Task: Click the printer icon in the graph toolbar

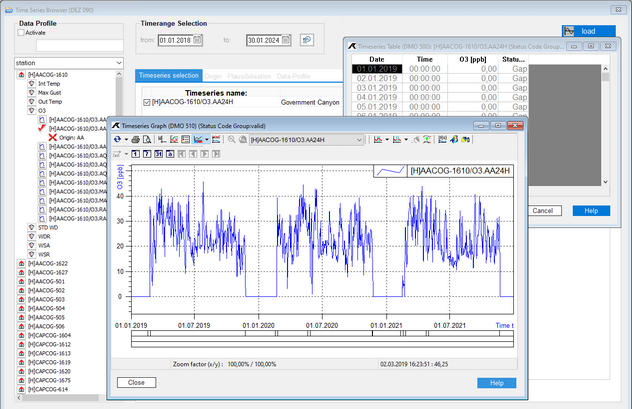Action: click(135, 139)
